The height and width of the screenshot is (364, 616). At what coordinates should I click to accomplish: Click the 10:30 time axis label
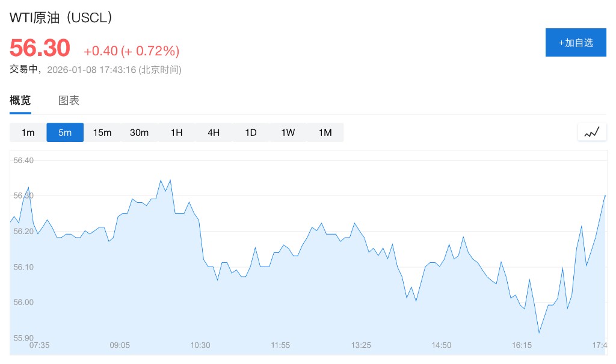click(x=200, y=345)
